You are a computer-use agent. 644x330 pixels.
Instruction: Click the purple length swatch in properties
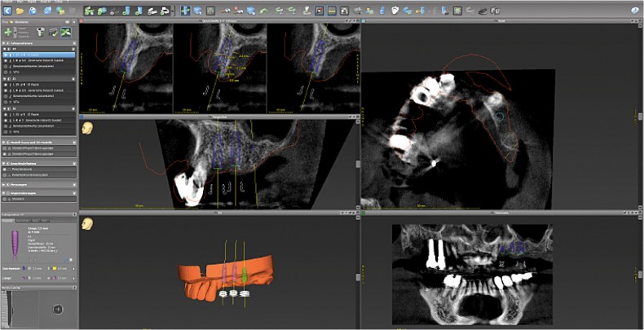24,278
